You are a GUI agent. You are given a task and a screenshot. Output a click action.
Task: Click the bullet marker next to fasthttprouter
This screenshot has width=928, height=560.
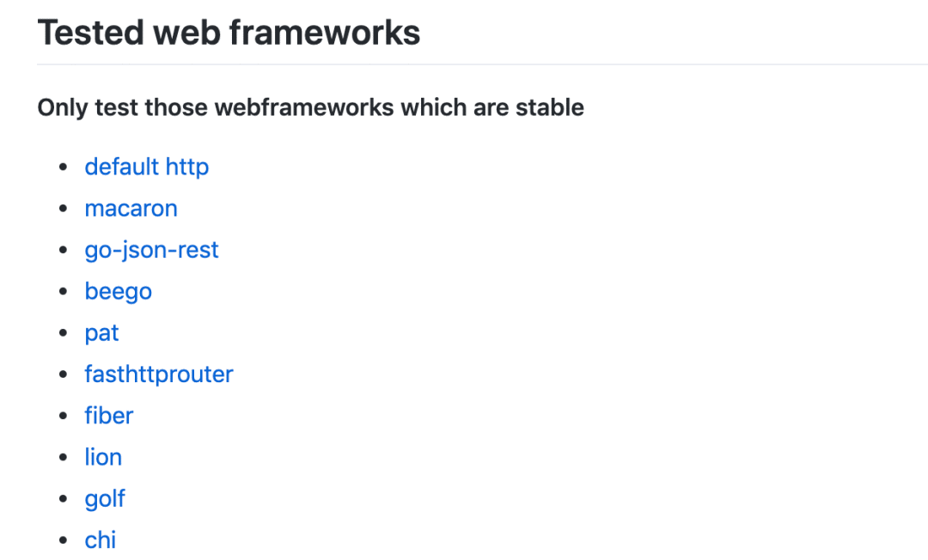click(x=64, y=374)
